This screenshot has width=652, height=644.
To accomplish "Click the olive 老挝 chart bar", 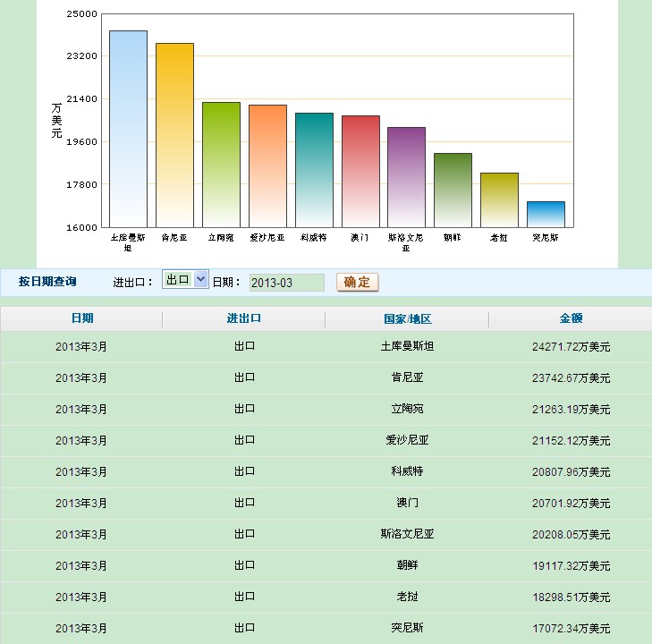I will (499, 199).
